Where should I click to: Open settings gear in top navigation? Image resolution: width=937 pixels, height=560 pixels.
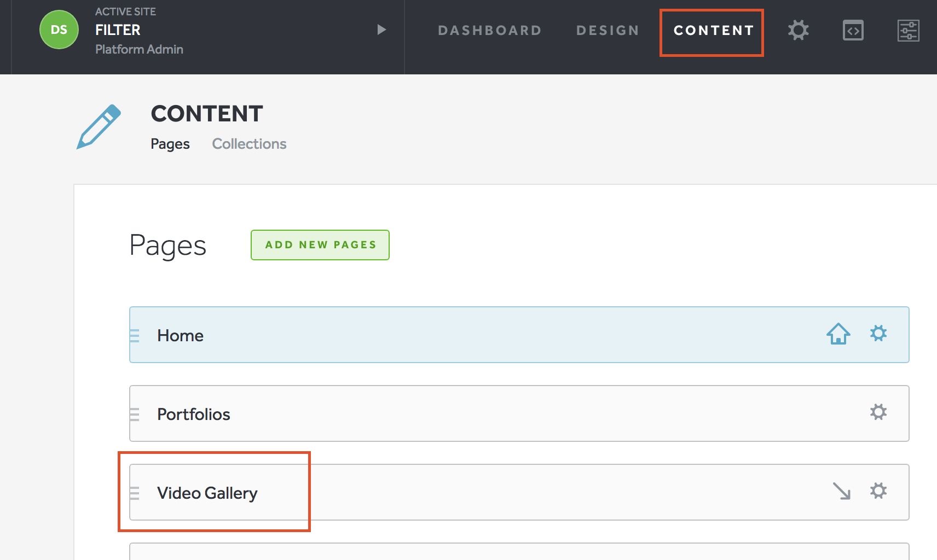click(798, 30)
